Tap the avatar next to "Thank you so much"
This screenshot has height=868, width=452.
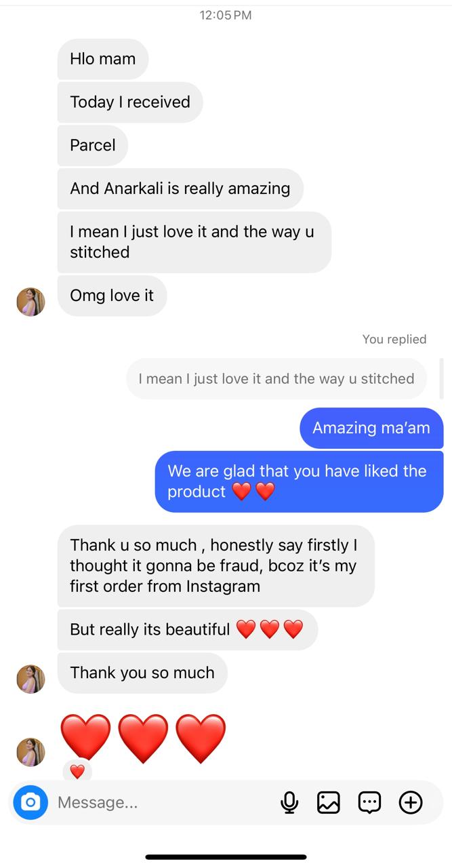coord(30,679)
